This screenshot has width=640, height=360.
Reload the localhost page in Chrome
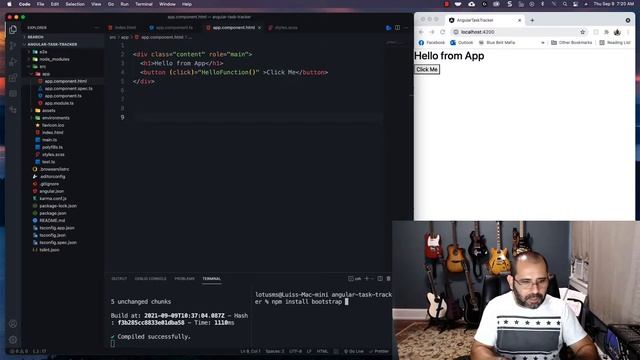pyautogui.click(x=442, y=32)
